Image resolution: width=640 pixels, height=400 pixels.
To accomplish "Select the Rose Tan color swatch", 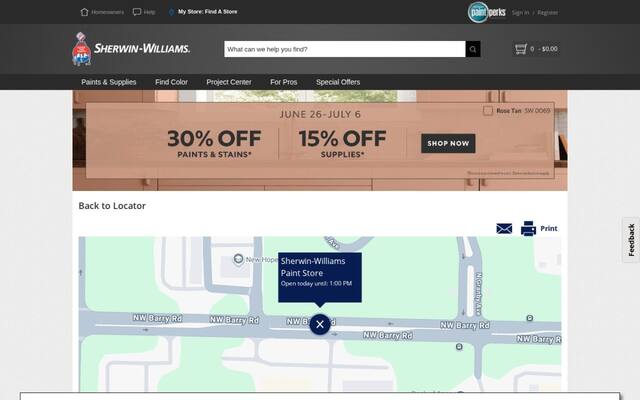I will pyautogui.click(x=488, y=111).
